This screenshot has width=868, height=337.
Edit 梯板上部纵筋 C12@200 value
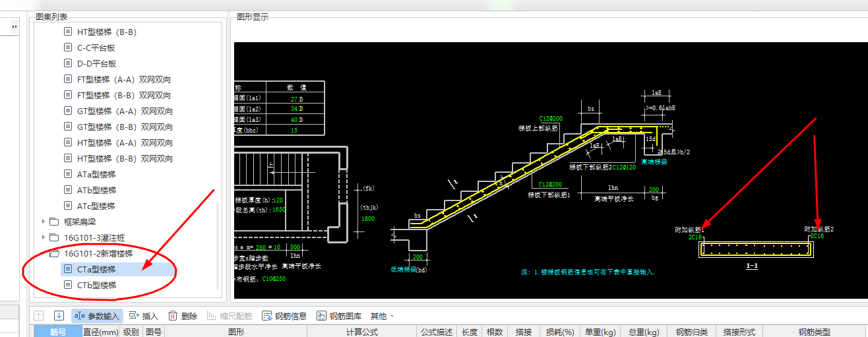[550, 119]
